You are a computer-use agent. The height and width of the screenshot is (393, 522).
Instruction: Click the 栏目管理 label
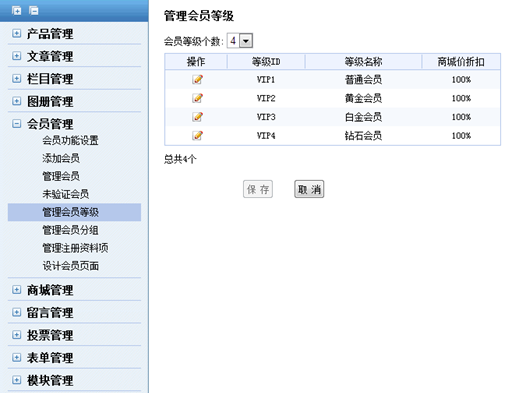tap(50, 79)
